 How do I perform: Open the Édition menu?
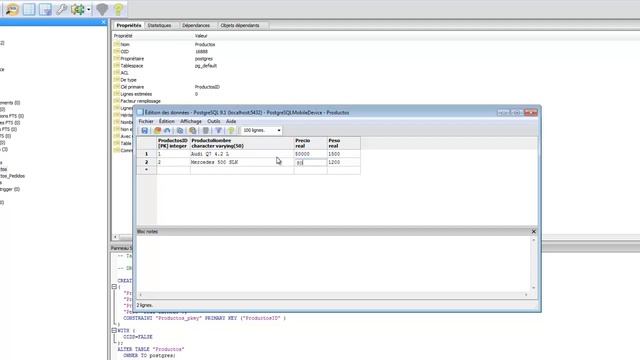167,121
